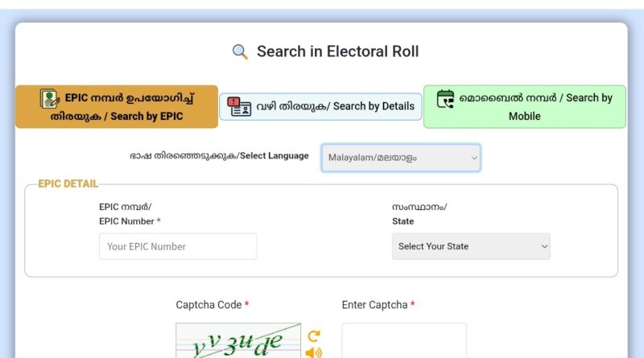The image size is (644, 358).
Task: Click the EPIC DETAIL section title
Action: pyautogui.click(x=68, y=184)
